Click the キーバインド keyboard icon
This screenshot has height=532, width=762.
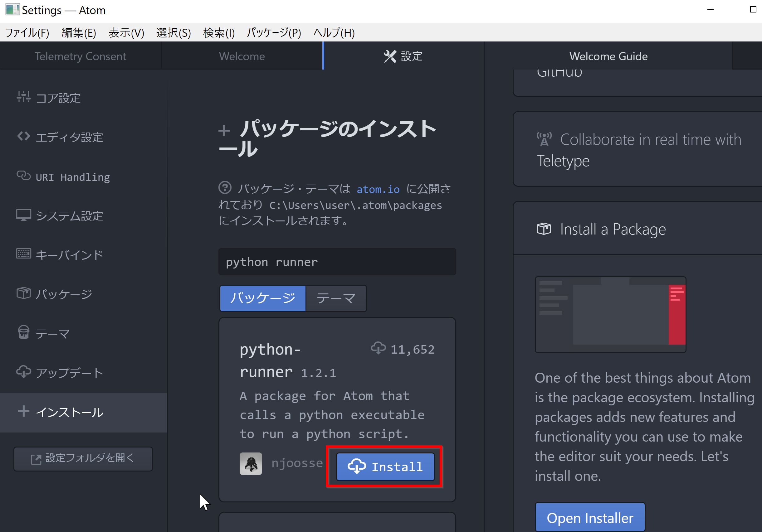[24, 254]
